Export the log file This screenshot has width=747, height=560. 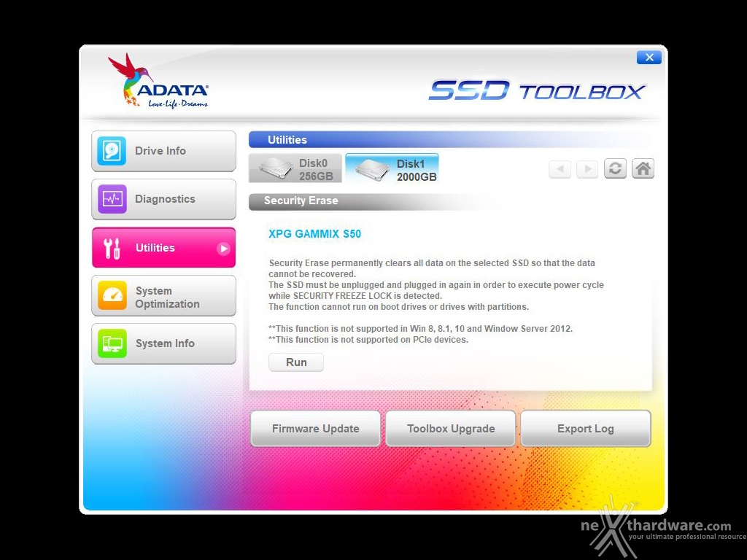click(x=586, y=429)
